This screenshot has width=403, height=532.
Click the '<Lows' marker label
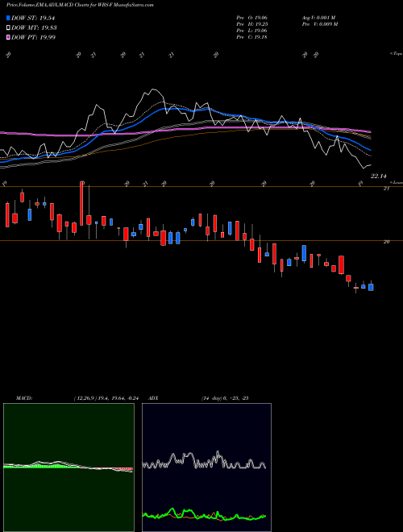pos(397,182)
